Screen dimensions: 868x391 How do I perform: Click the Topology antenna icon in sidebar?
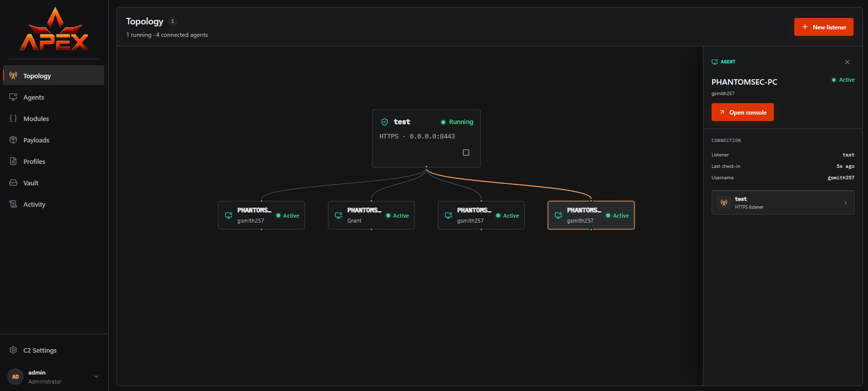(13, 76)
